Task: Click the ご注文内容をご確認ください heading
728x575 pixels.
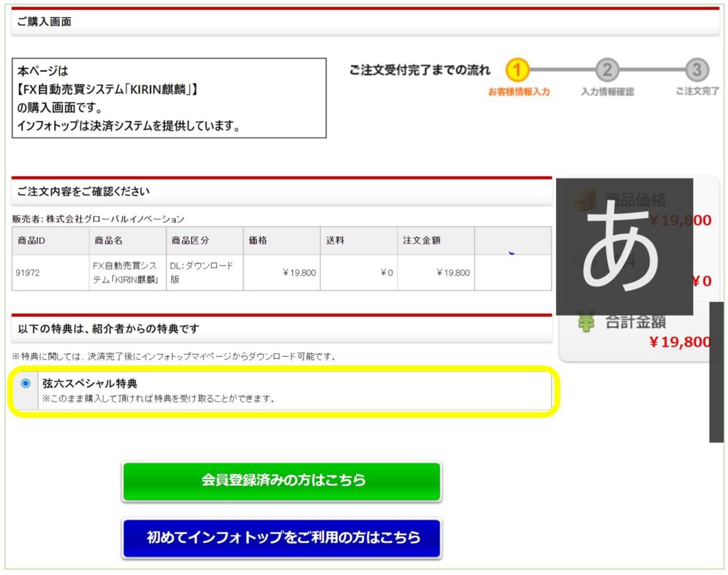Action: click(84, 192)
